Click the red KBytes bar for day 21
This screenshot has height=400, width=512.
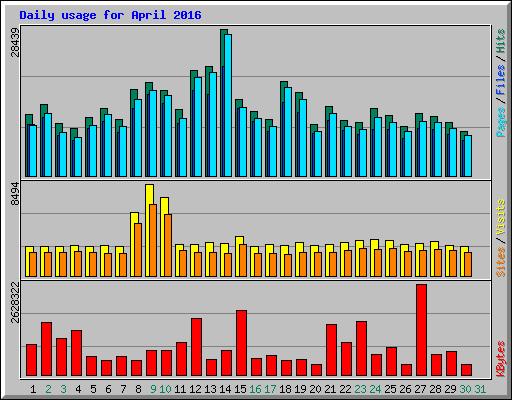331,350
